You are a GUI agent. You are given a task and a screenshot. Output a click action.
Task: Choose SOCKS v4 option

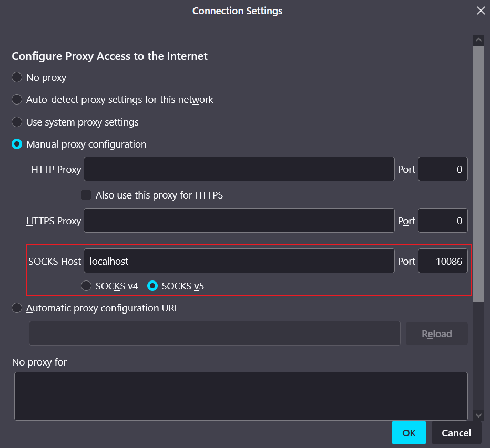(86, 286)
